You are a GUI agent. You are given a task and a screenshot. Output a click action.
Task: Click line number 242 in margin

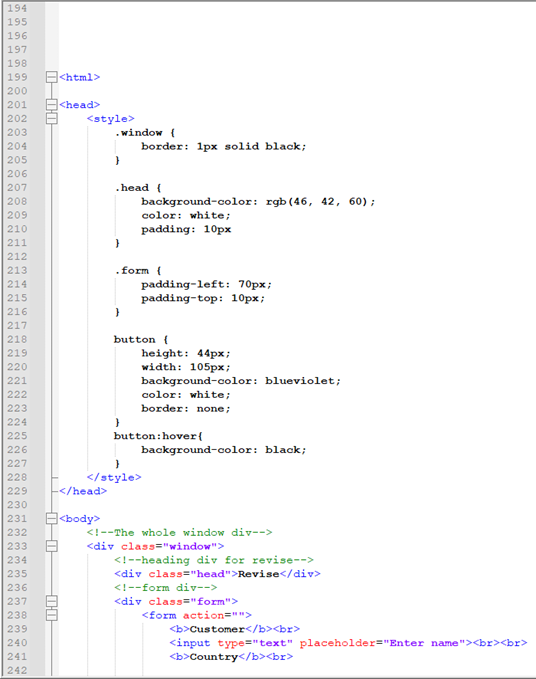(x=17, y=670)
